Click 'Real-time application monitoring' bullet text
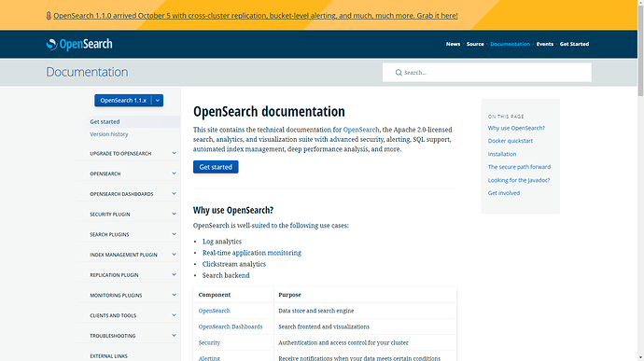The image size is (644, 361). coord(252,253)
